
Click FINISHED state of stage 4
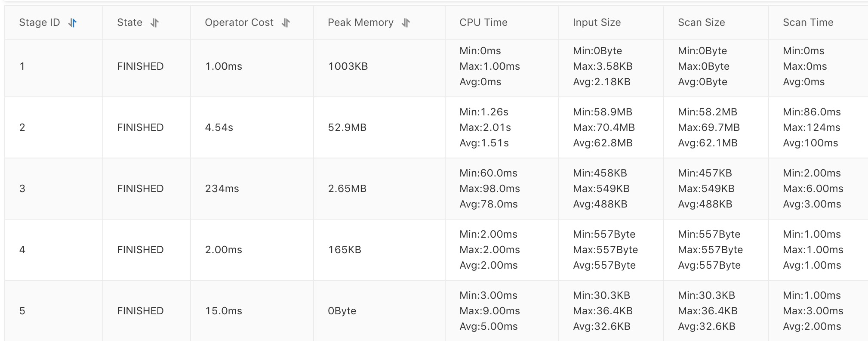tap(140, 250)
